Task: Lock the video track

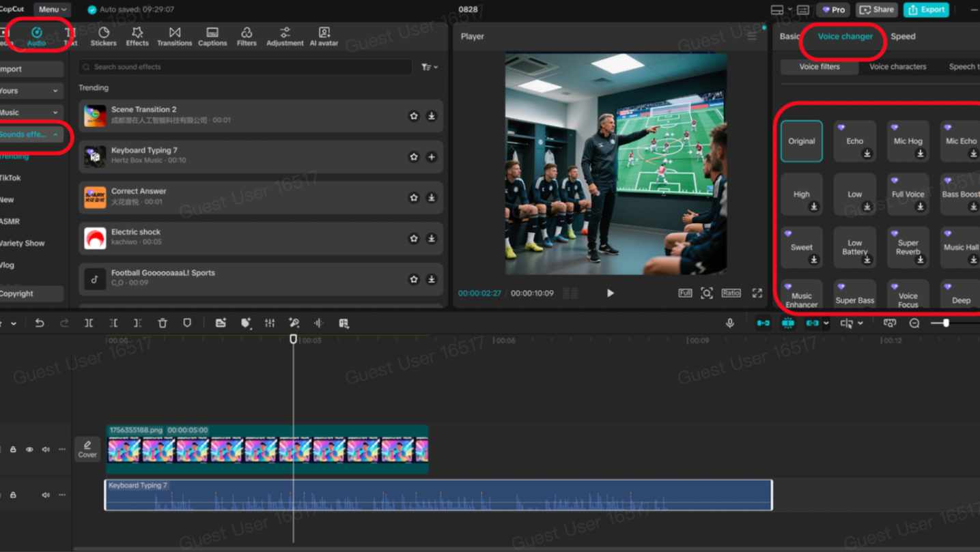Action: tap(13, 450)
